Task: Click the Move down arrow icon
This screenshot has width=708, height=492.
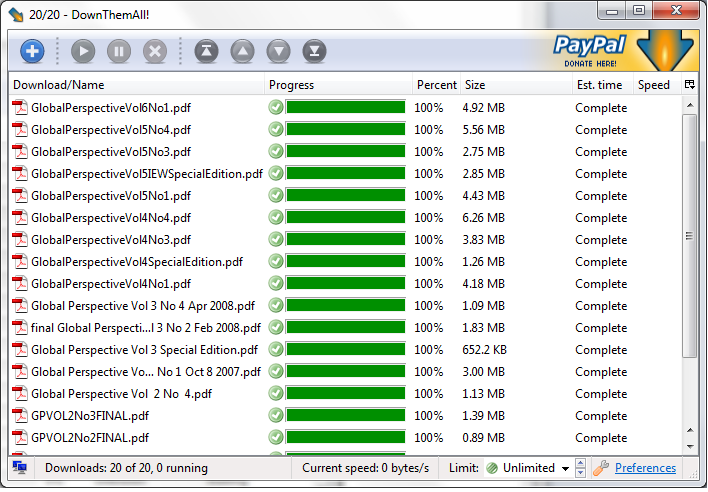Action: pyautogui.click(x=278, y=51)
